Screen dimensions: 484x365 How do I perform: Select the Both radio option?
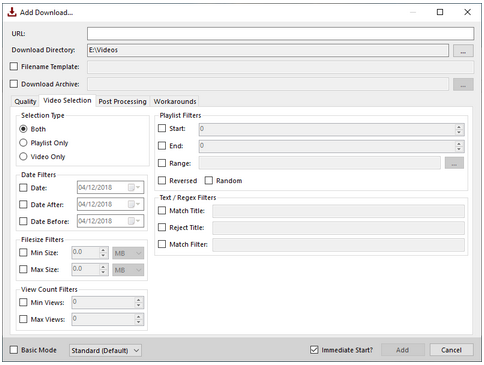[23, 129]
